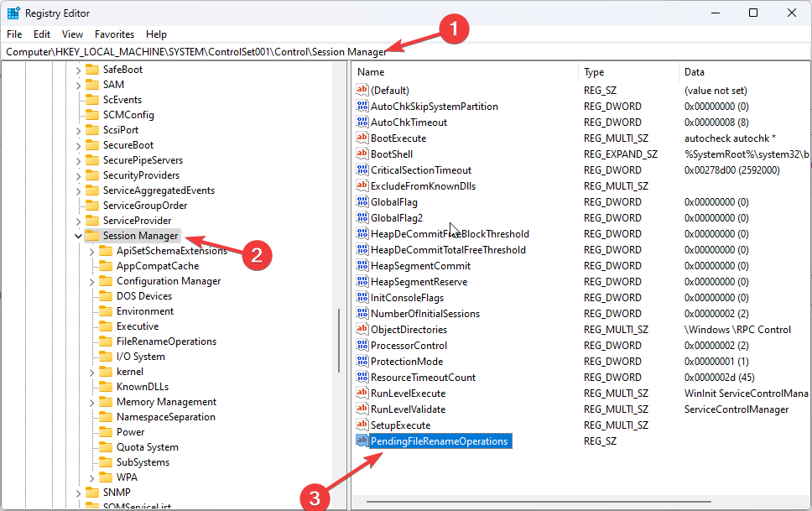Click the Data column header

click(744, 72)
